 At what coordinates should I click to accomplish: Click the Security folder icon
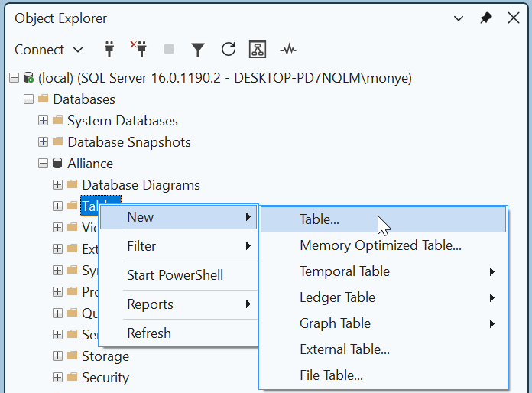73,377
